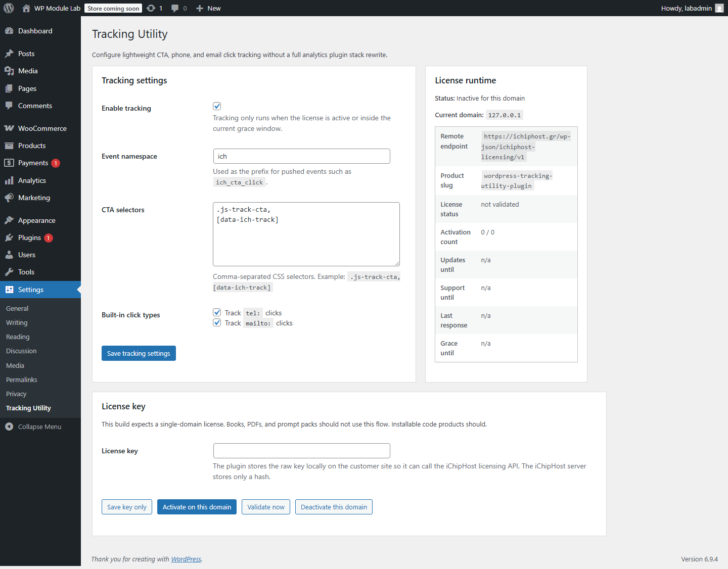Open the New content menu
Viewport: 728px width, 569px height.
pyautogui.click(x=208, y=8)
